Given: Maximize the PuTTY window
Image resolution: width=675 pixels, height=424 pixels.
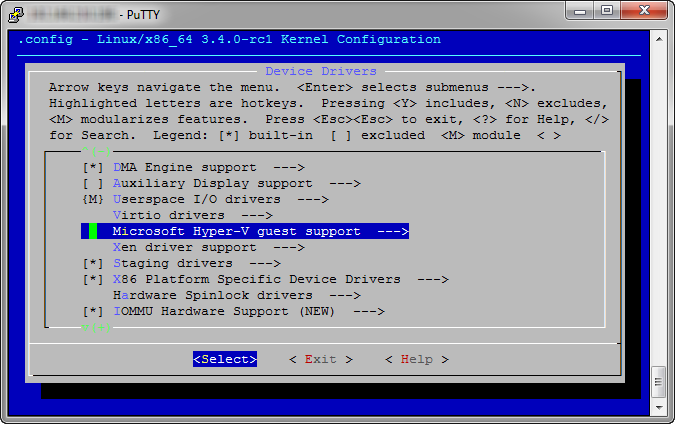Looking at the screenshot, I should tap(608, 11).
